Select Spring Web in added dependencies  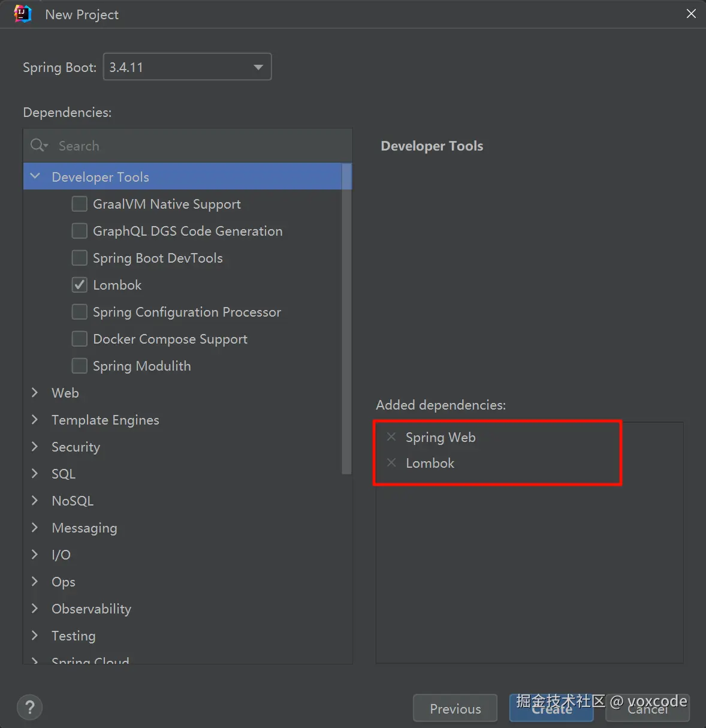[x=441, y=437]
